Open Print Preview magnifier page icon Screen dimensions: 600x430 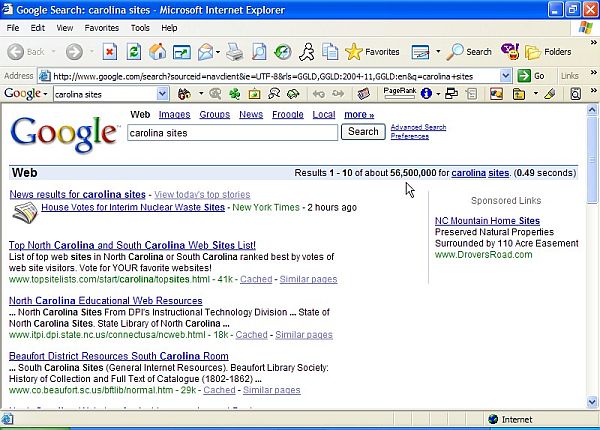pos(259,52)
